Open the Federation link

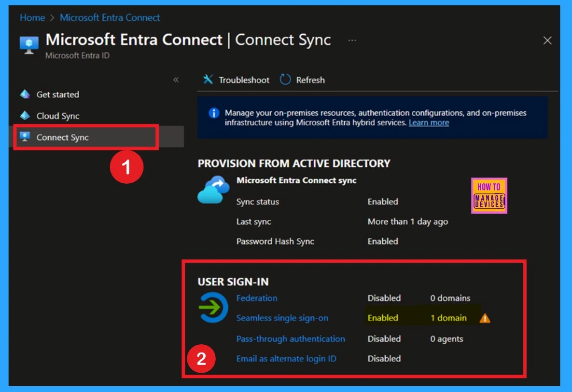click(x=257, y=298)
